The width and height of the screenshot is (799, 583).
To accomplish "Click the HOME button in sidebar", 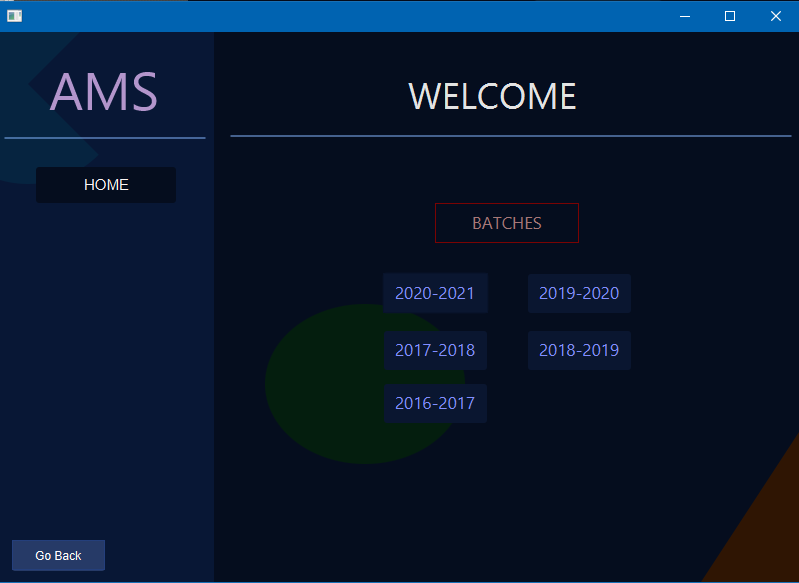I will click(x=106, y=184).
